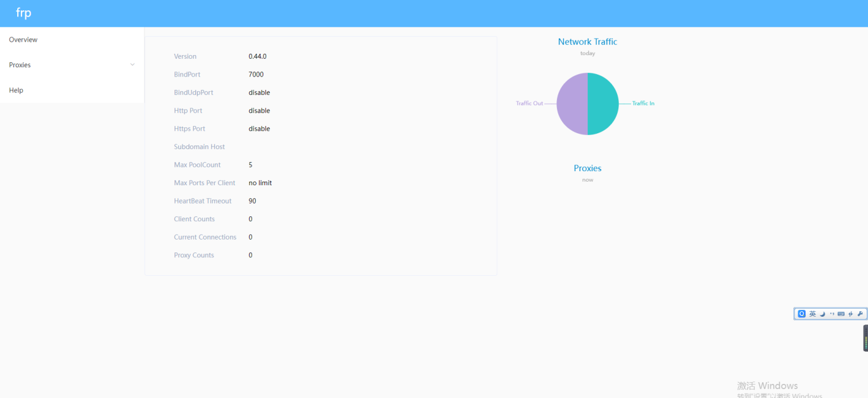
Task: Open IME settings wrench icon
Action: 859,314
